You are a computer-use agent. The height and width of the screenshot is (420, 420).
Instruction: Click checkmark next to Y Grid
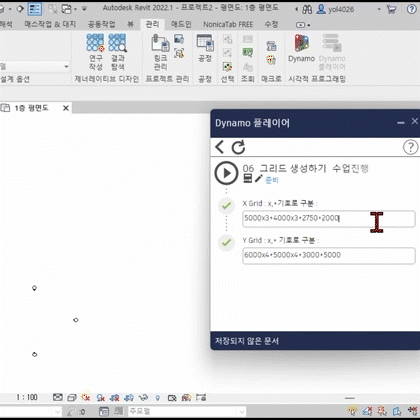pyautogui.click(x=226, y=242)
